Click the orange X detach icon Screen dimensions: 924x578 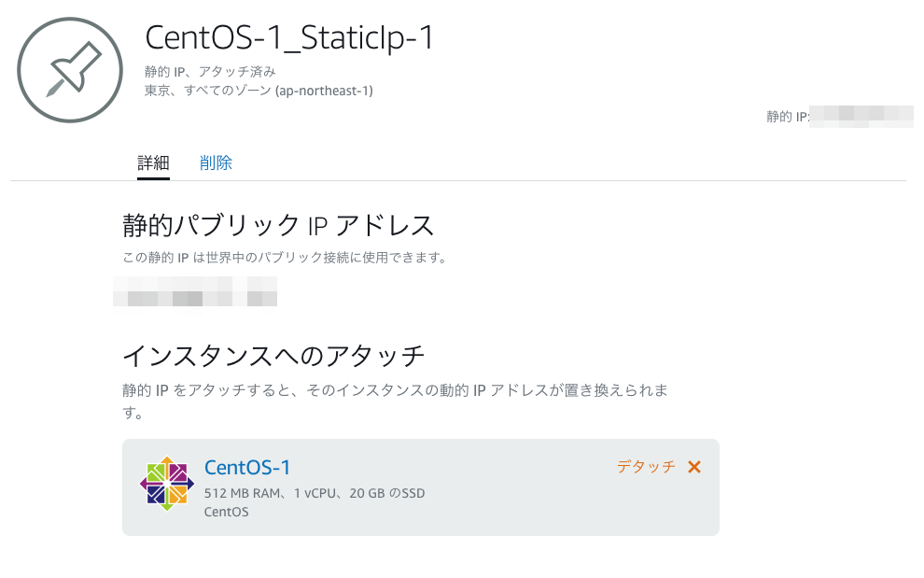coord(694,467)
